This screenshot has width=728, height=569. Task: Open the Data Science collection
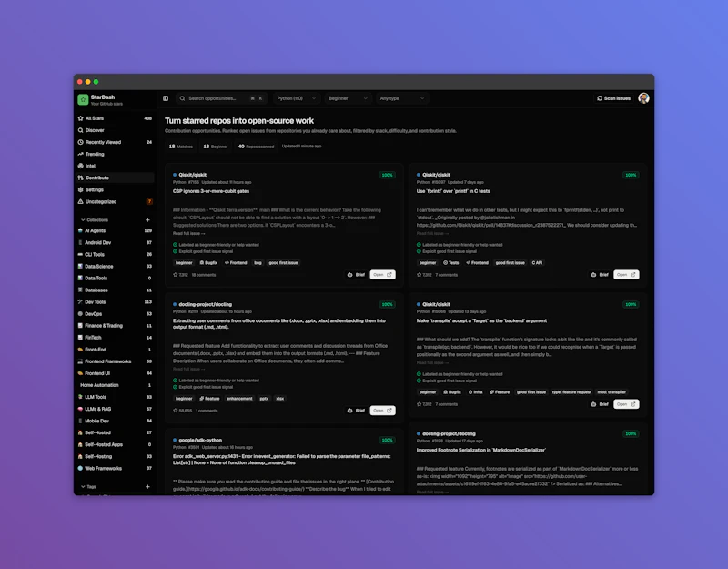pos(116,267)
